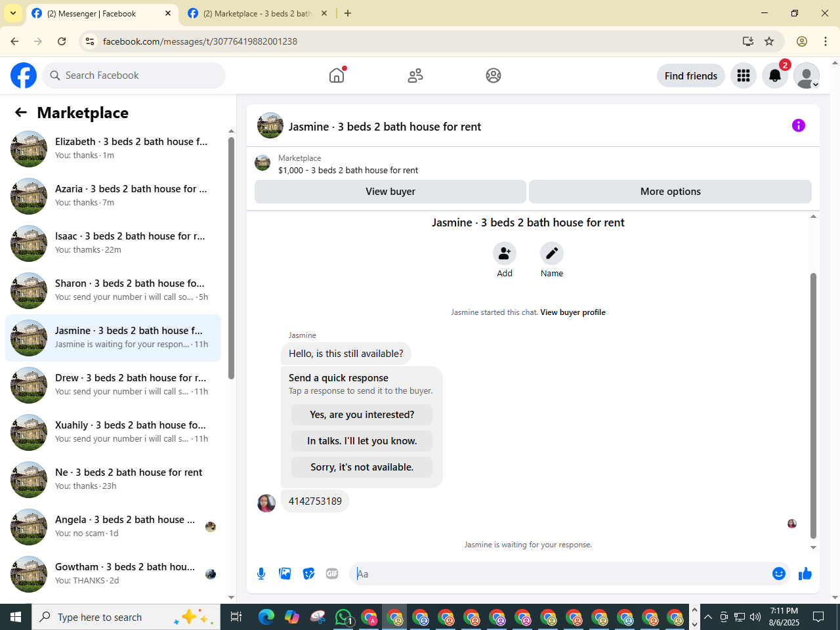Image resolution: width=840 pixels, height=630 pixels.
Task: Open Task View on the taskbar
Action: click(236, 617)
